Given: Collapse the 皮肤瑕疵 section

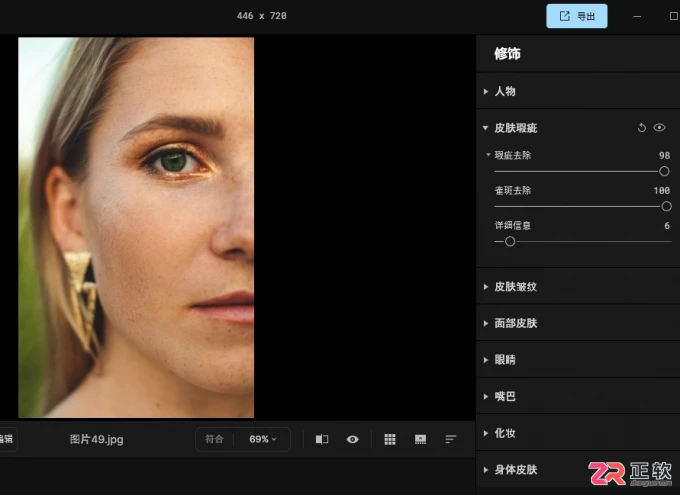Looking at the screenshot, I should pyautogui.click(x=485, y=128).
